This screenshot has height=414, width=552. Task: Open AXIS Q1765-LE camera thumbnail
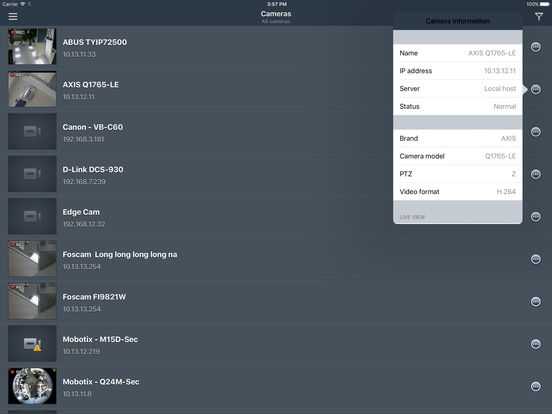(x=32, y=89)
